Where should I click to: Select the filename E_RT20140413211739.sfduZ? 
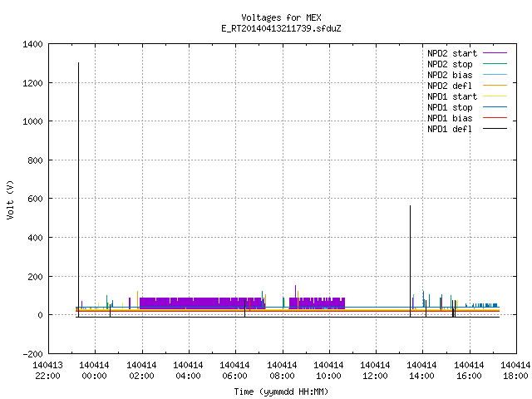[x=281, y=28]
